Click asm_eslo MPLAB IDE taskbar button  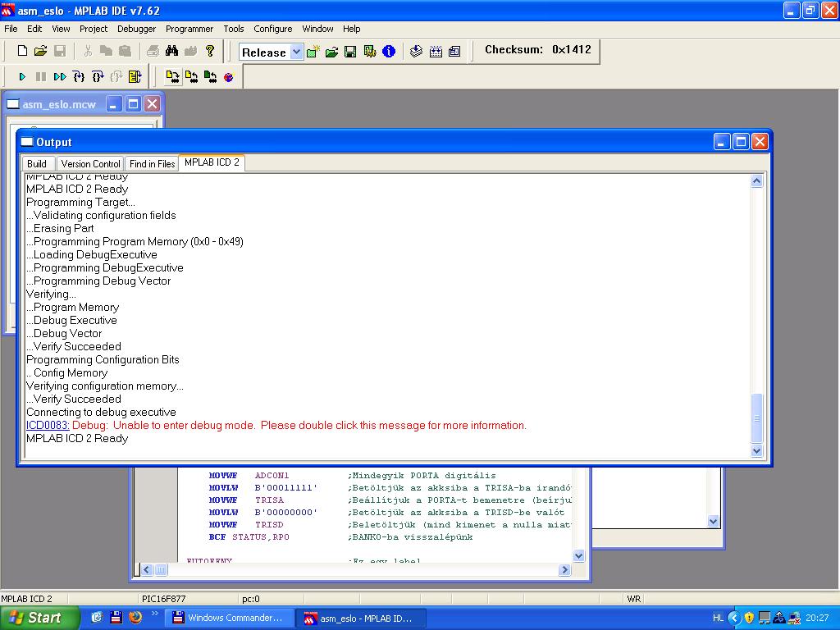coord(361,619)
